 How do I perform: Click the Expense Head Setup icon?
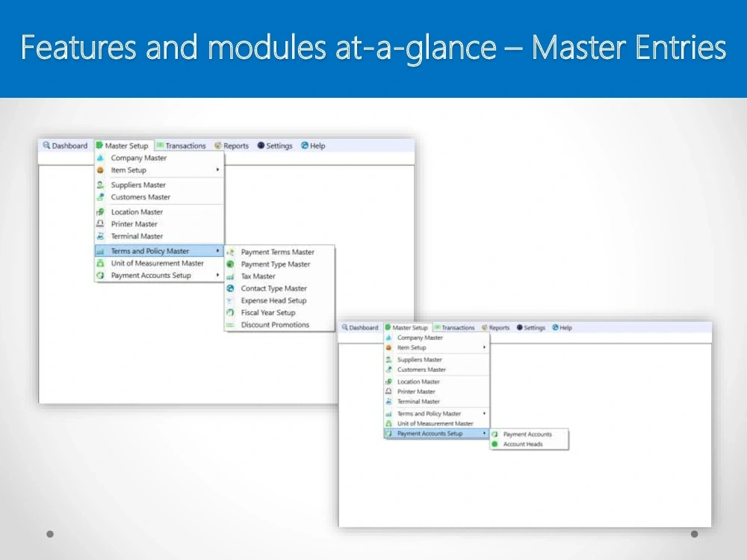[x=230, y=300]
